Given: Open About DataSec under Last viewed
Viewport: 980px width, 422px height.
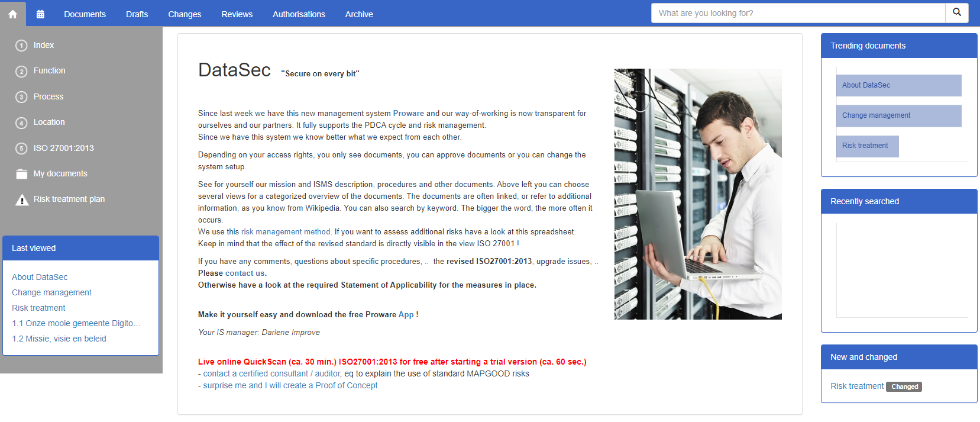Looking at the screenshot, I should click(x=40, y=277).
